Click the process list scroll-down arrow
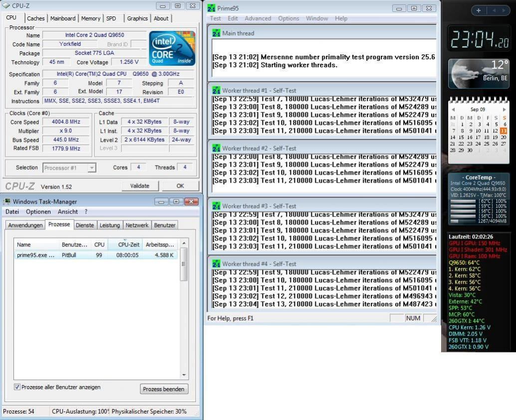The image size is (516, 420). point(184,375)
